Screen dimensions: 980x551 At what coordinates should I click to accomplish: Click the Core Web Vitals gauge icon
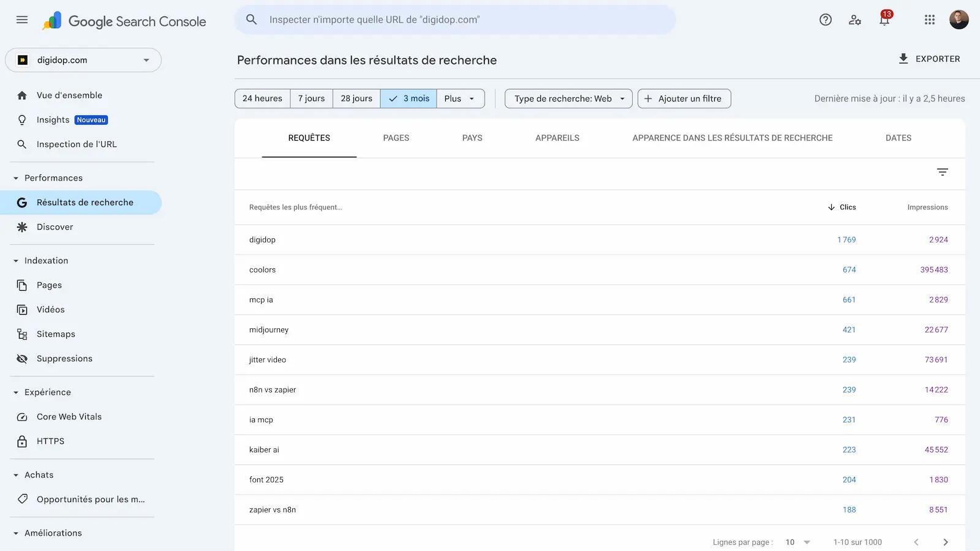[22, 417]
